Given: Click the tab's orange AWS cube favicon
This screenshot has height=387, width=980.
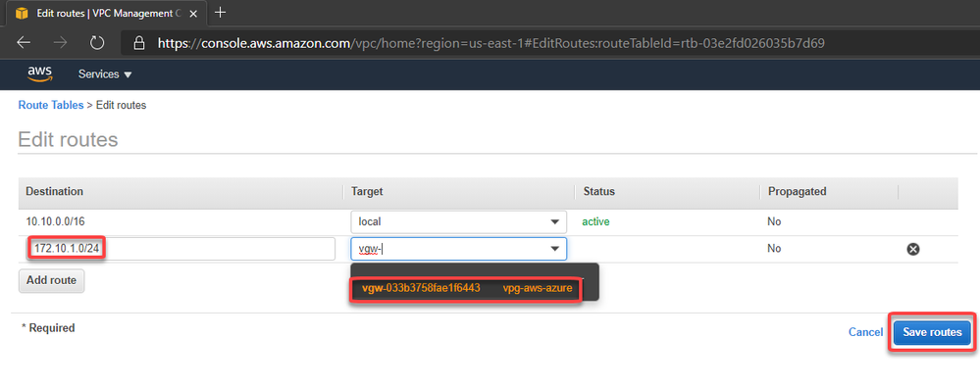Looking at the screenshot, I should tap(22, 13).
